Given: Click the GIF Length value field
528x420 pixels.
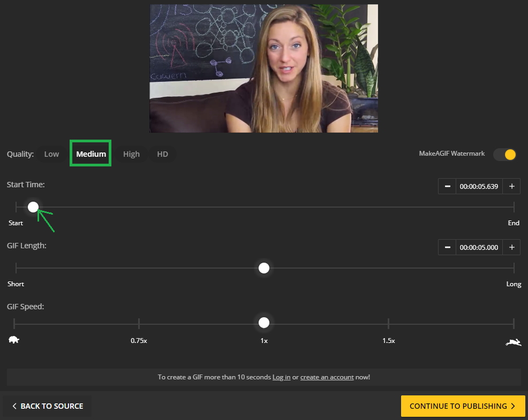Looking at the screenshot, I should [x=479, y=247].
